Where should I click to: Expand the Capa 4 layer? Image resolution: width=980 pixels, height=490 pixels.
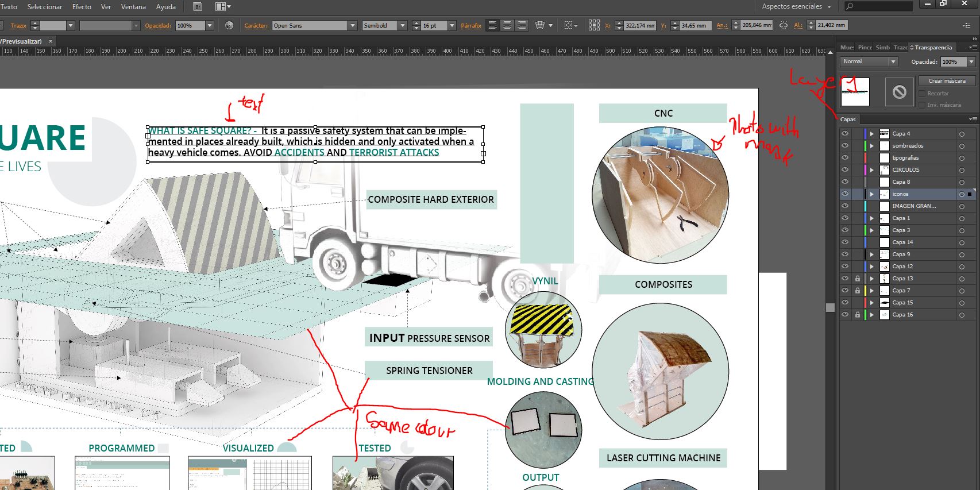click(872, 134)
